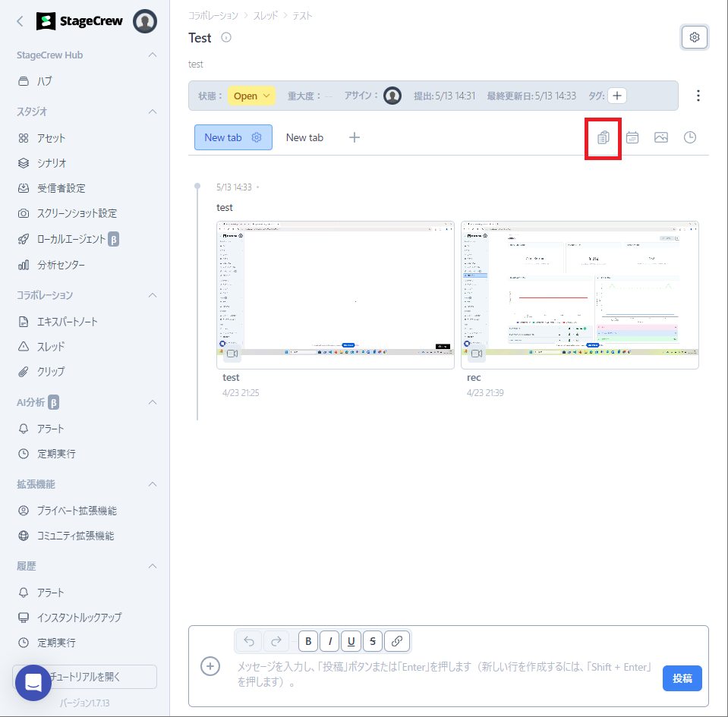This screenshot has height=717, width=728.
Task: Open the image gallery icon
Action: 661,137
